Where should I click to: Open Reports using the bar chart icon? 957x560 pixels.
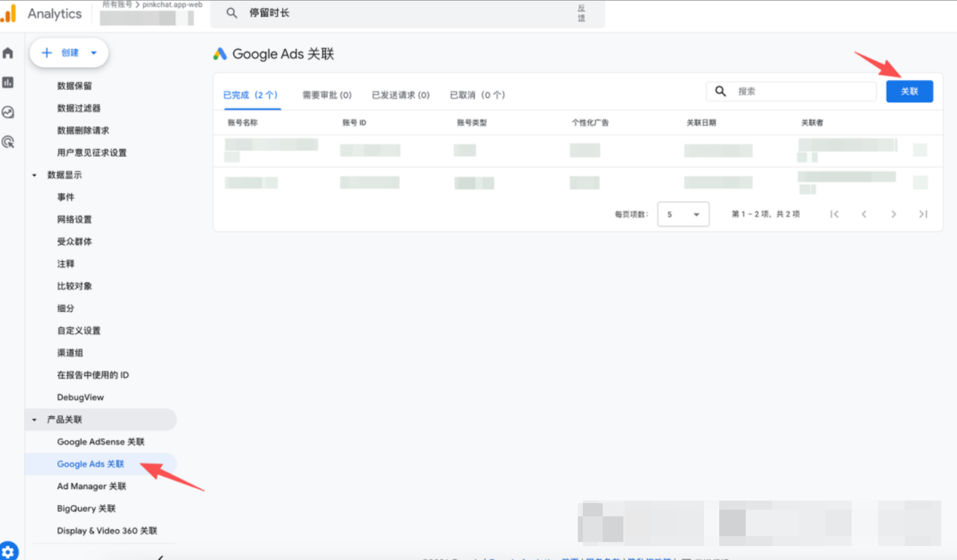(8, 83)
